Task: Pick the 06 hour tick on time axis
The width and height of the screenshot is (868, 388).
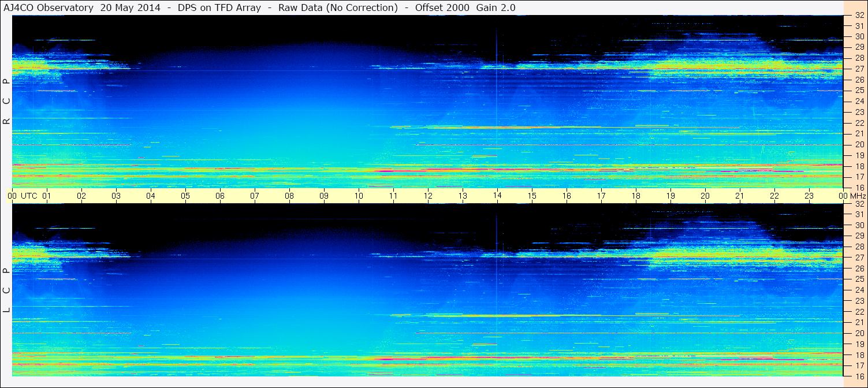Action: point(220,196)
